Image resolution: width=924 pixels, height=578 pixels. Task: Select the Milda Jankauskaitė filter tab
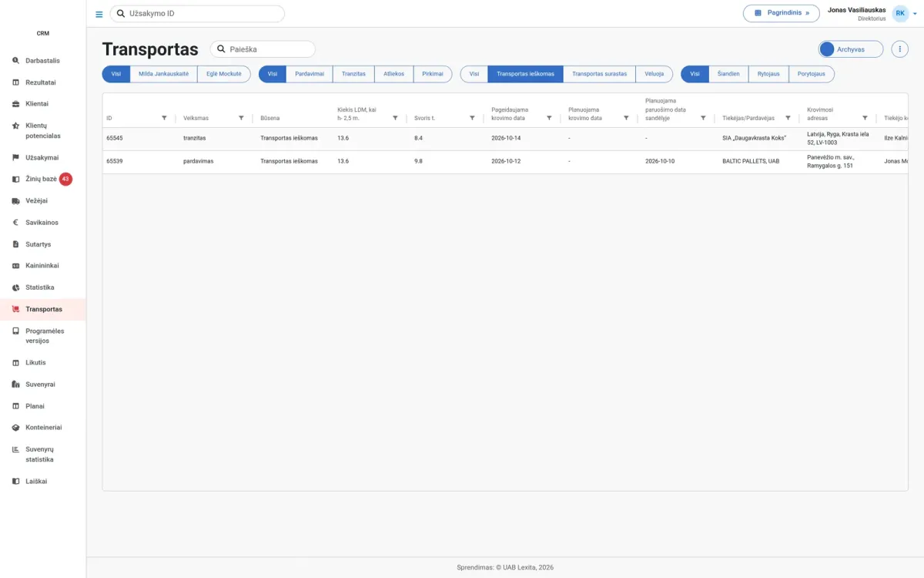163,74
